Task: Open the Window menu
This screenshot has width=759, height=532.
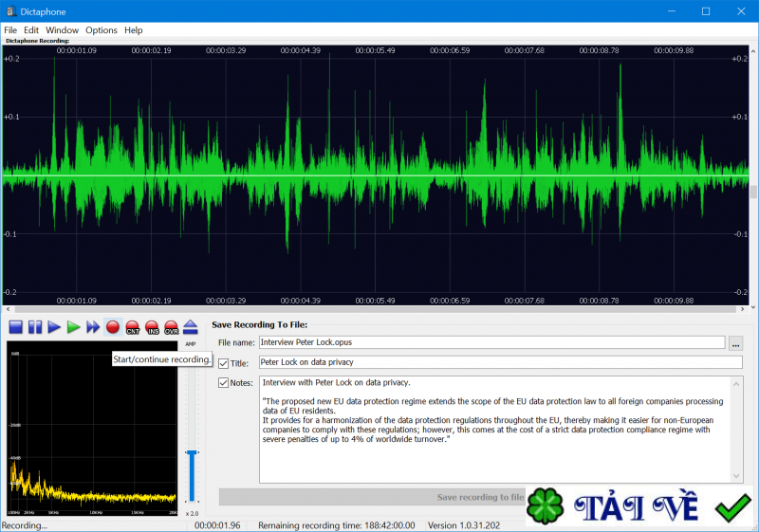Action: pos(63,30)
